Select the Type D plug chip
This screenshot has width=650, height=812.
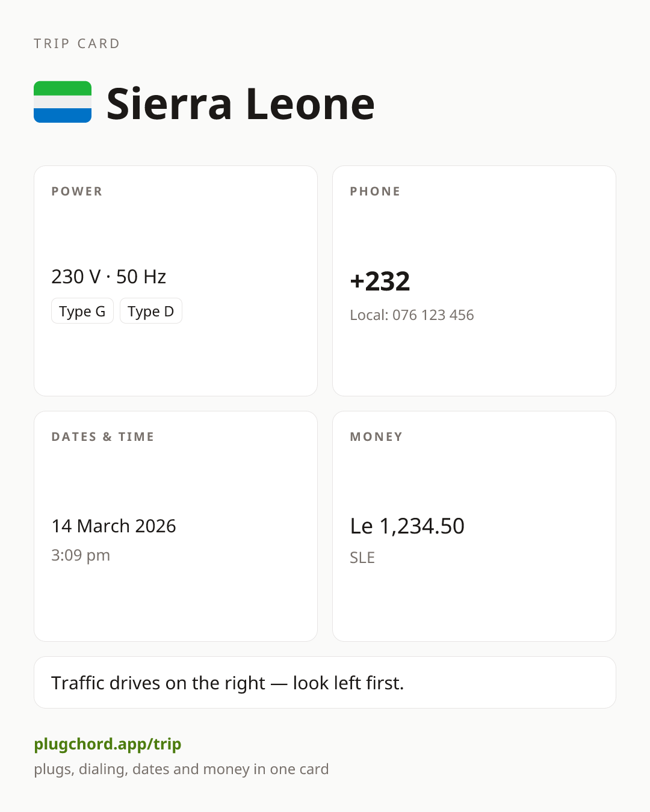[x=151, y=311]
